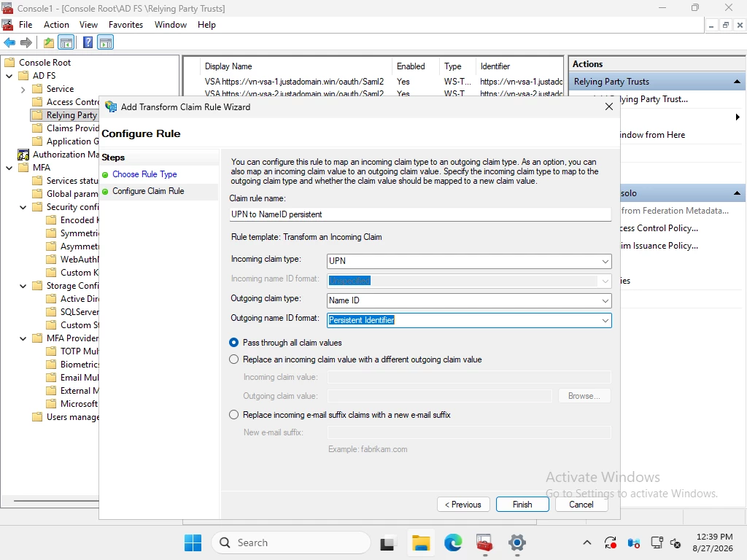This screenshot has height=560, width=747.
Task: Click the Claim rule name field
Action: click(420, 215)
